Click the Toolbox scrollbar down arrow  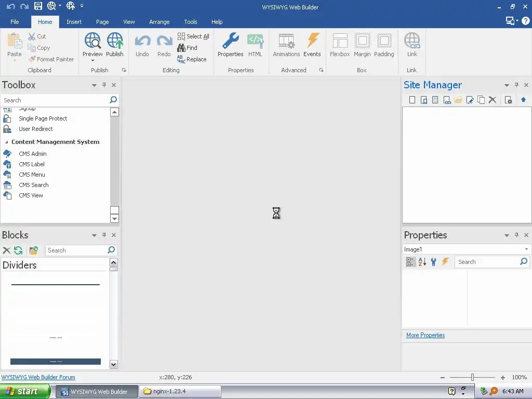(x=115, y=219)
